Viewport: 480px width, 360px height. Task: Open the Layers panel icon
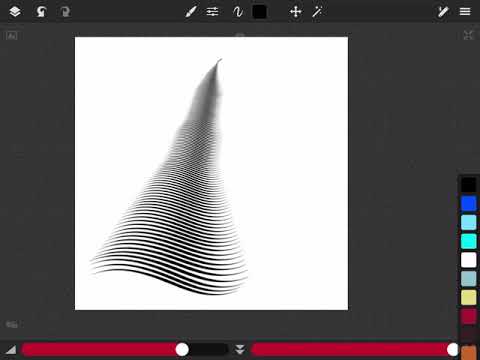(15, 12)
